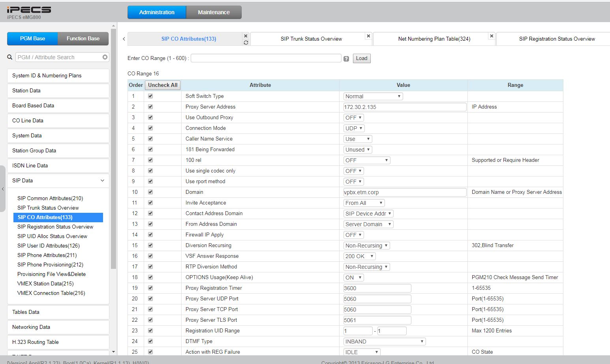
Task: Collapse the SIP Data menu section
Action: 102,180
